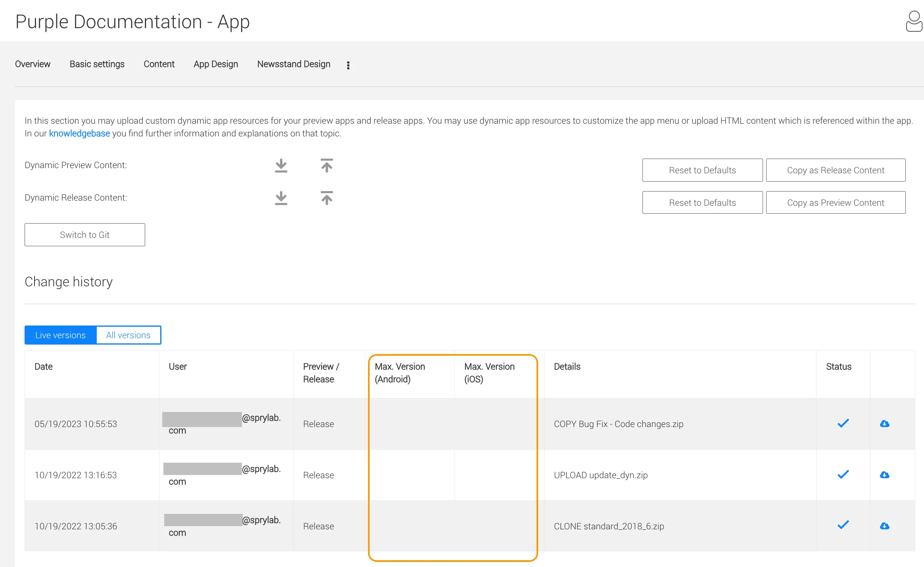Click status checkmark for update_dyn.zip row

[x=843, y=475]
